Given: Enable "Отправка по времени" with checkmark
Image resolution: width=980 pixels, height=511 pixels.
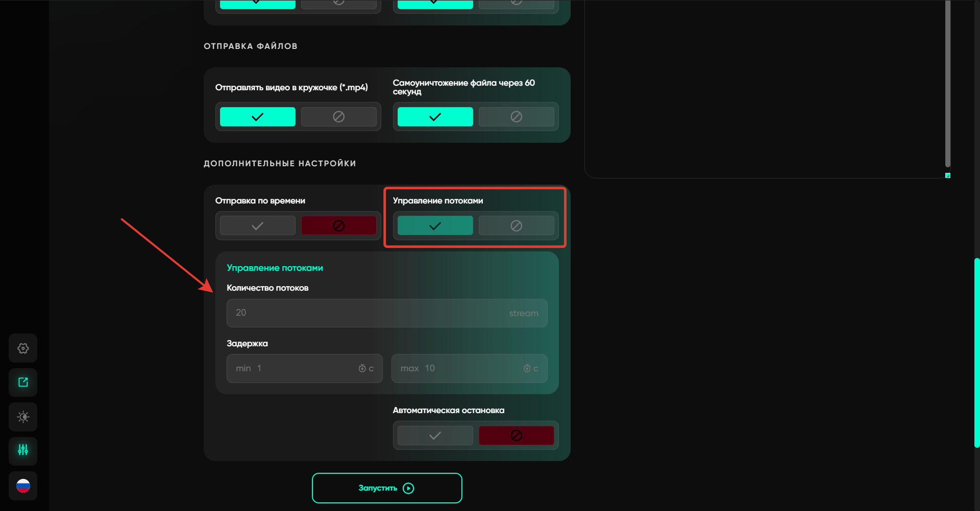Looking at the screenshot, I should pyautogui.click(x=257, y=225).
